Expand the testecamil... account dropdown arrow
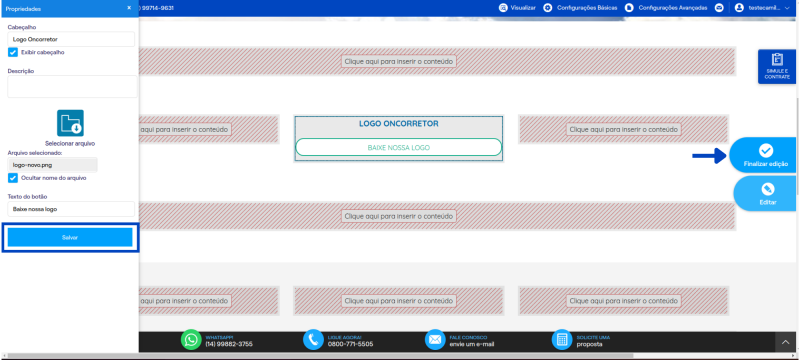This screenshot has width=800, height=360. 786,8
